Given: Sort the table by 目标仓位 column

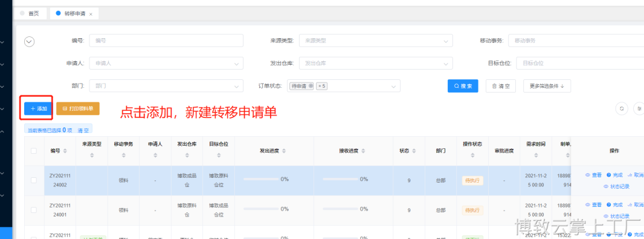Looking at the screenshot, I should pos(219,156).
